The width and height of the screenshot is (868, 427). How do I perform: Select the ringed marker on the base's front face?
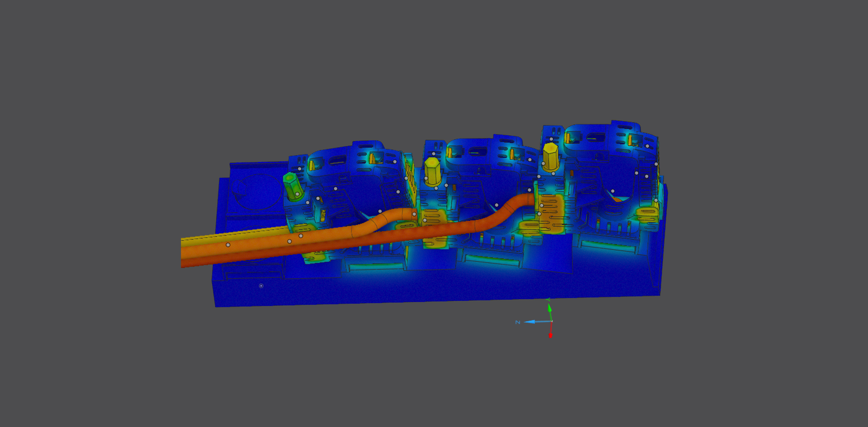click(261, 286)
